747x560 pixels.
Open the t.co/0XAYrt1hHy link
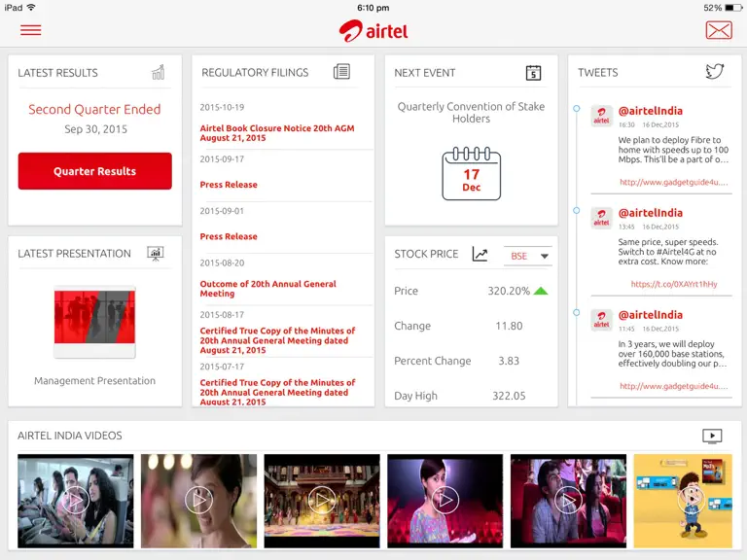(674, 284)
